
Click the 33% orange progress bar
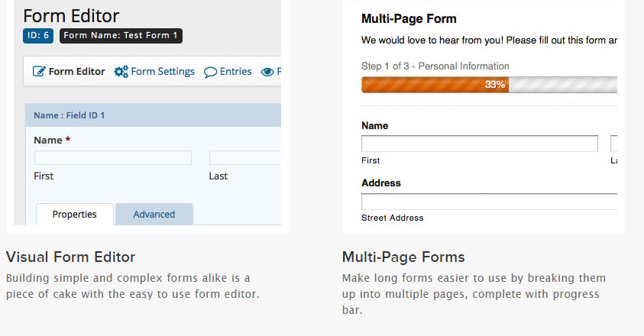point(435,85)
